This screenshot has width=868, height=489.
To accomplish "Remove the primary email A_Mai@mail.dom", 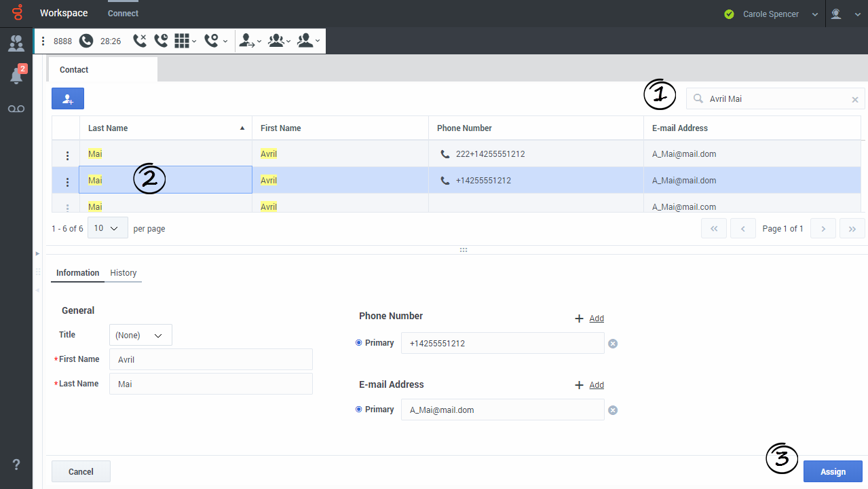I will point(613,410).
